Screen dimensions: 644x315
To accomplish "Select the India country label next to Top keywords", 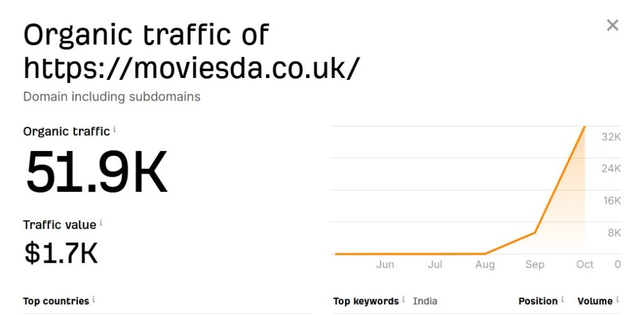I will click(425, 301).
